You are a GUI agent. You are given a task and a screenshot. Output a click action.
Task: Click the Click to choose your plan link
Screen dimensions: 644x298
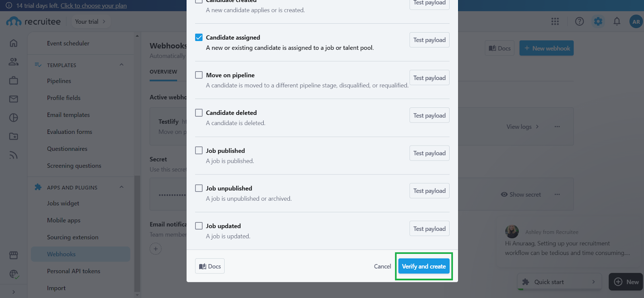(x=93, y=6)
